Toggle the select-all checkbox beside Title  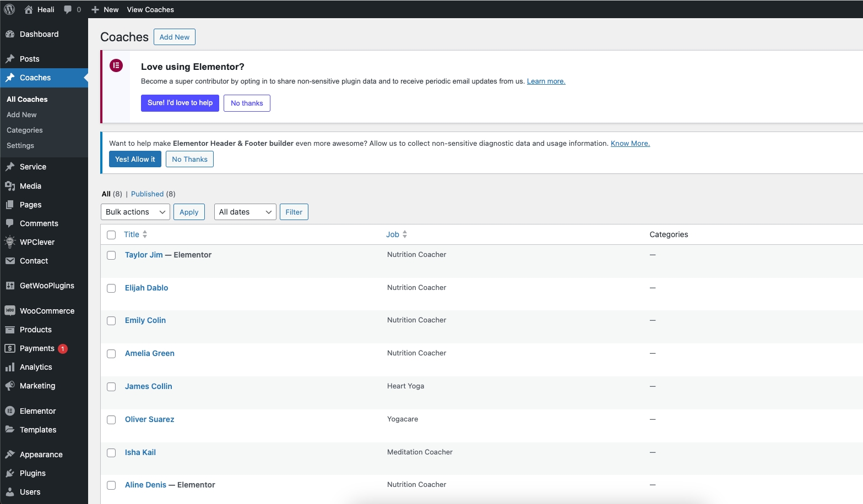click(111, 235)
